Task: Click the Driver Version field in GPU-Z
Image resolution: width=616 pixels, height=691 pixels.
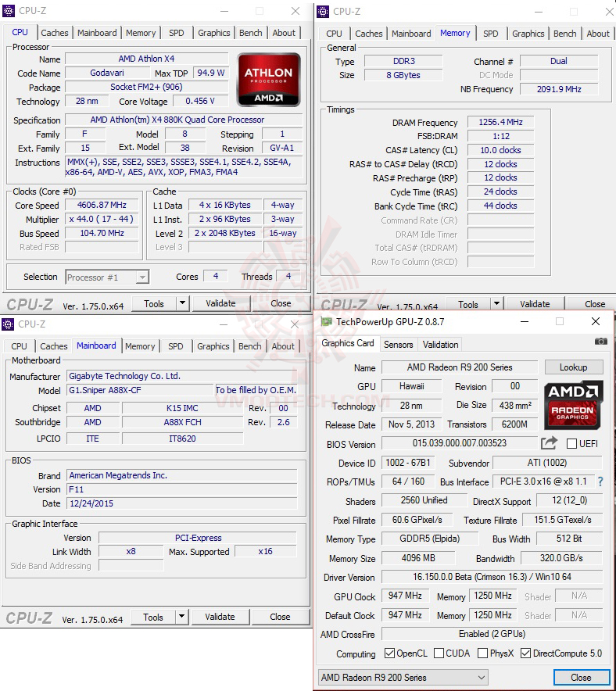Action: coord(492,577)
